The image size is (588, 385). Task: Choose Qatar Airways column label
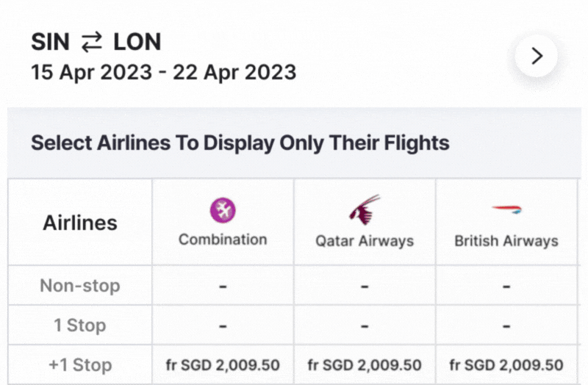(x=365, y=241)
